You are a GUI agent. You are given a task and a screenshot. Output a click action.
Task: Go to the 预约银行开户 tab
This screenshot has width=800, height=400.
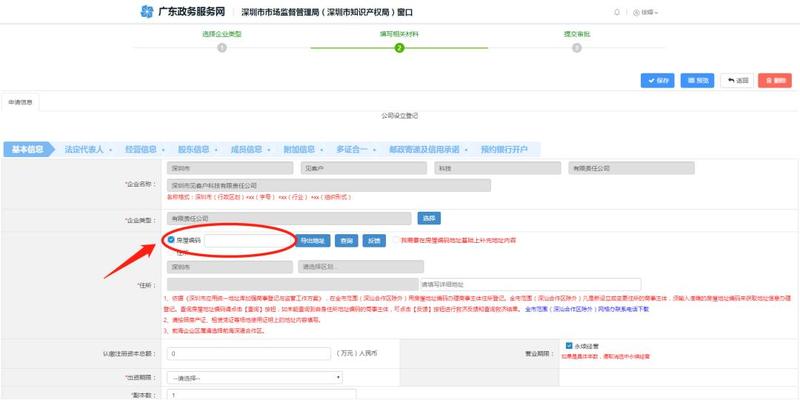[504, 149]
